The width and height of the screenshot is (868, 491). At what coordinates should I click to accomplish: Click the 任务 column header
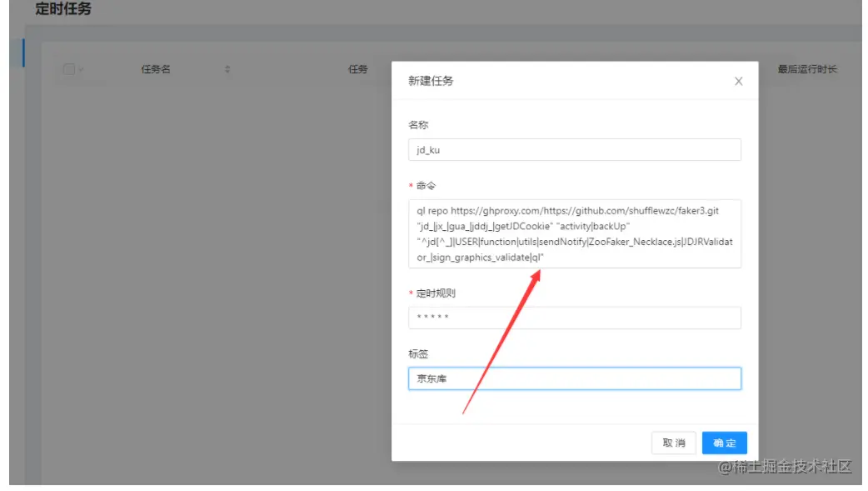pyautogui.click(x=357, y=69)
